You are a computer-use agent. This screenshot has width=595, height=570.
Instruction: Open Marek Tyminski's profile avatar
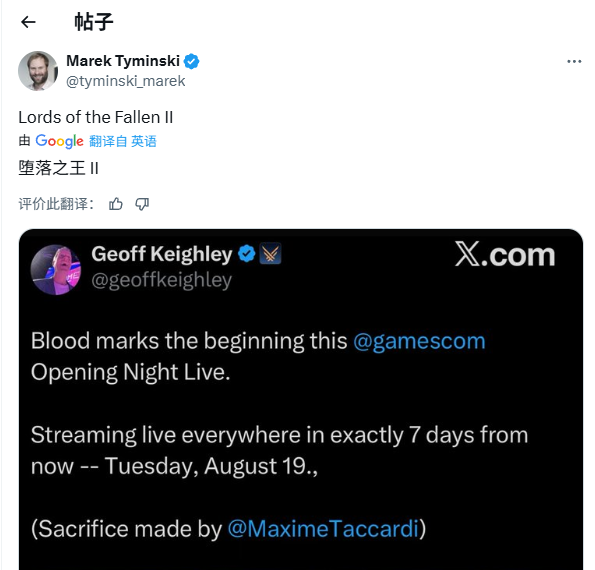pyautogui.click(x=38, y=71)
